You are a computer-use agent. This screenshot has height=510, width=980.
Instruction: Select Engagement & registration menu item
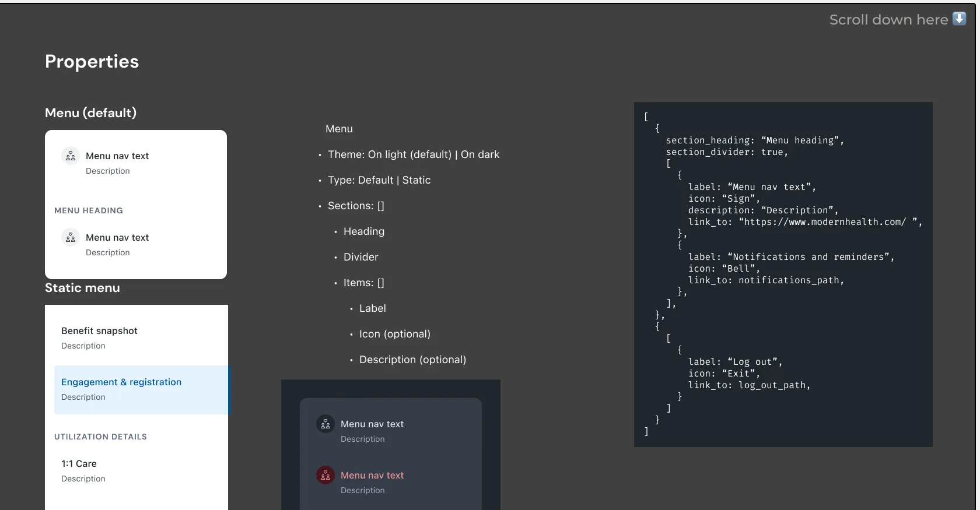[142, 390]
